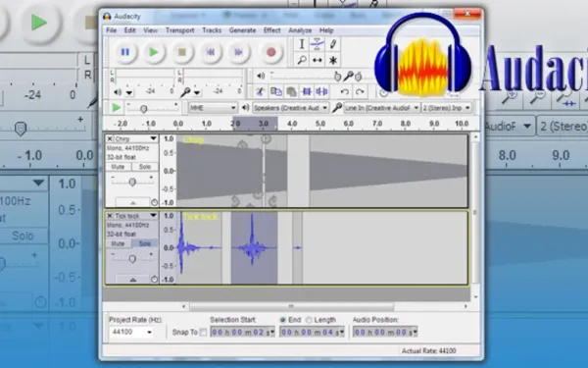The image size is (588, 368).
Task: Click the horizontal scrollbar below the tracks
Action: (291, 307)
